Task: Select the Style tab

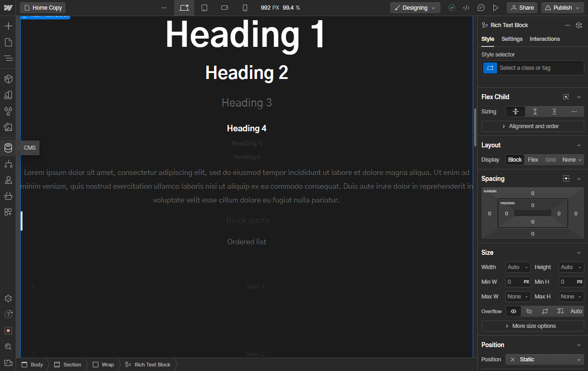Action: (488, 39)
